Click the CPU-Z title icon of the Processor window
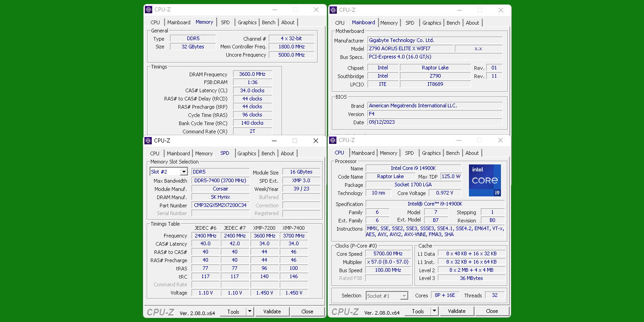 [333, 140]
